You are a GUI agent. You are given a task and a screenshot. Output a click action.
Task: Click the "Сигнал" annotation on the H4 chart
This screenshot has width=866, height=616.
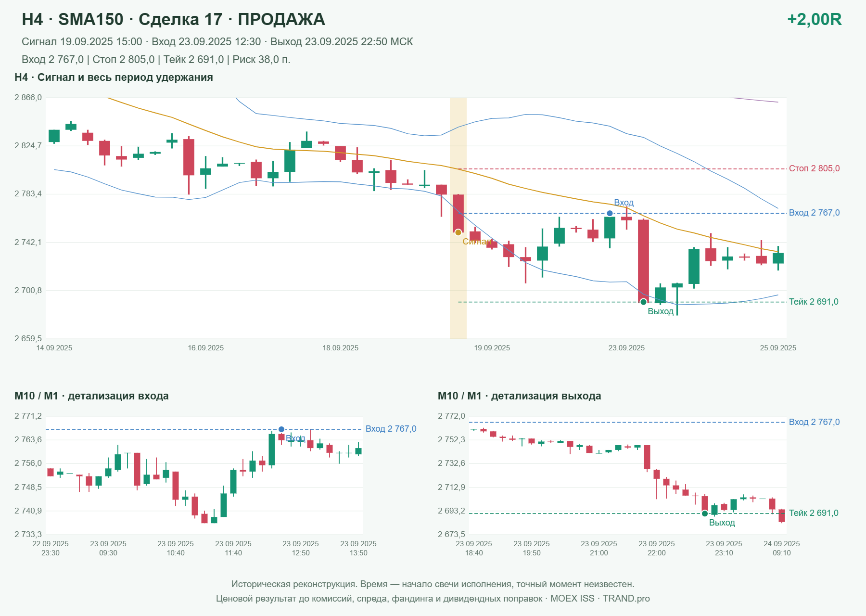click(477, 242)
